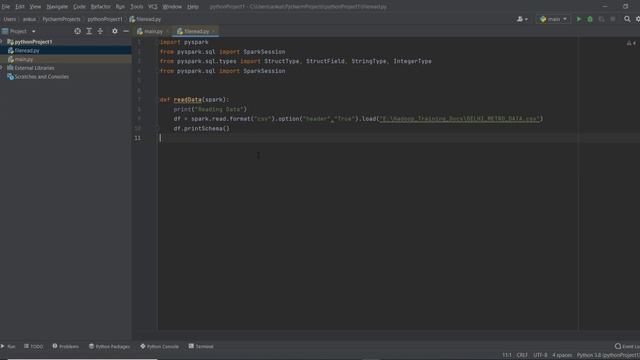The width and height of the screenshot is (640, 360).
Task: Click the fileread.py breadcrumb
Action: [145, 19]
